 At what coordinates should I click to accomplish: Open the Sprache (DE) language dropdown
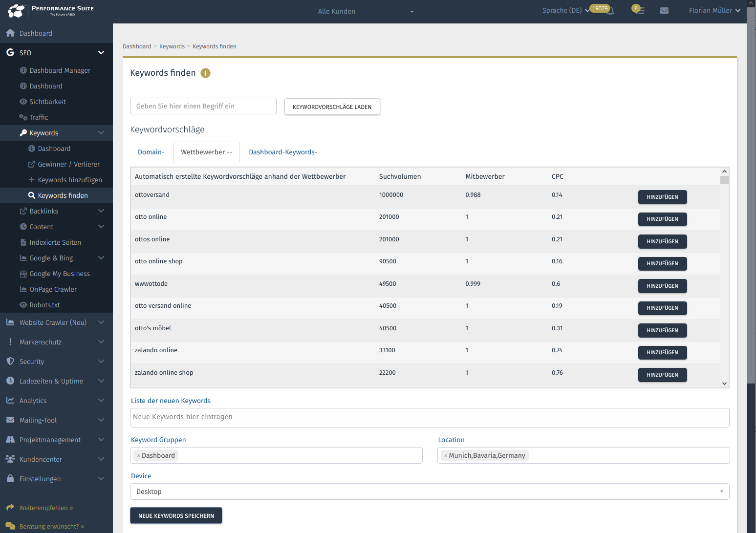pos(566,10)
